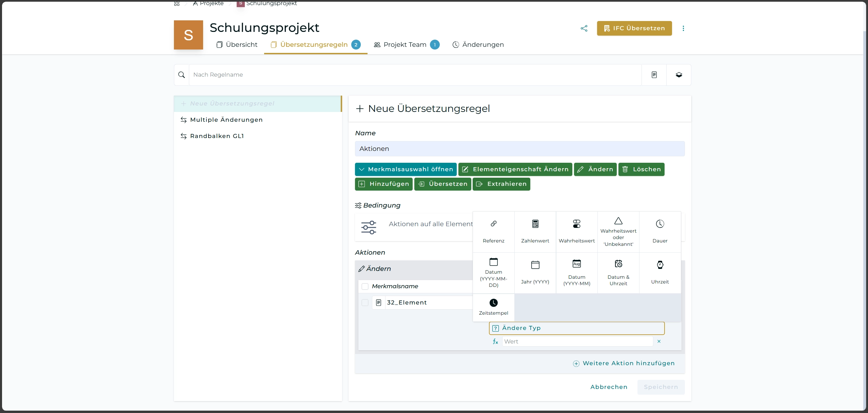Select the Referenz link type icon
The image size is (868, 413).
coord(493,224)
